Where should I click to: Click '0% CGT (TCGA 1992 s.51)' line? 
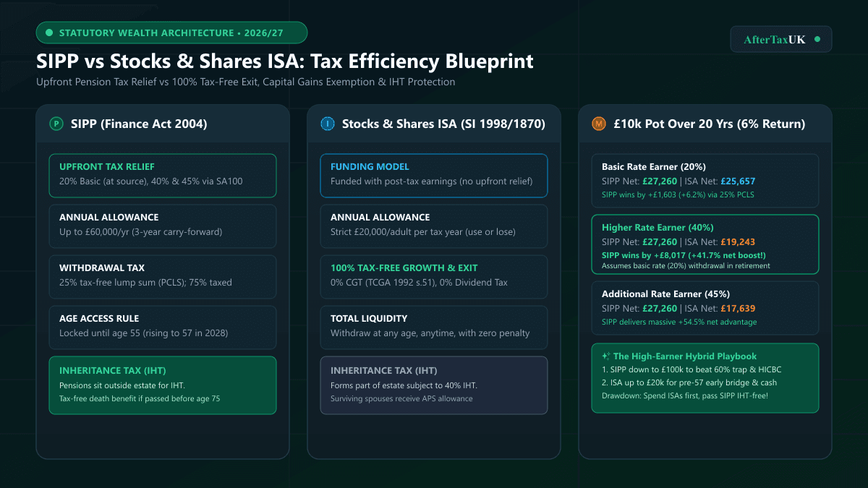point(420,283)
